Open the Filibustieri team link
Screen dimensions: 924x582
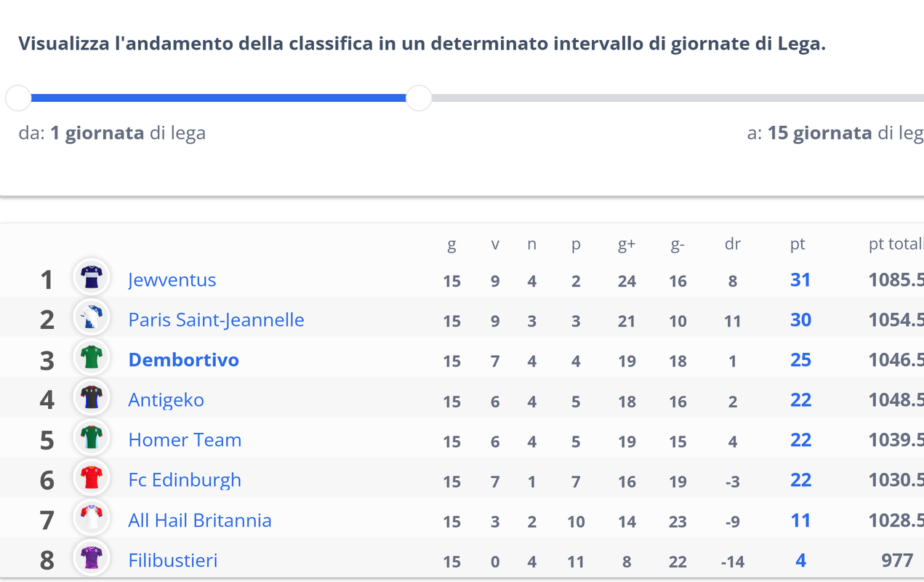click(x=173, y=561)
